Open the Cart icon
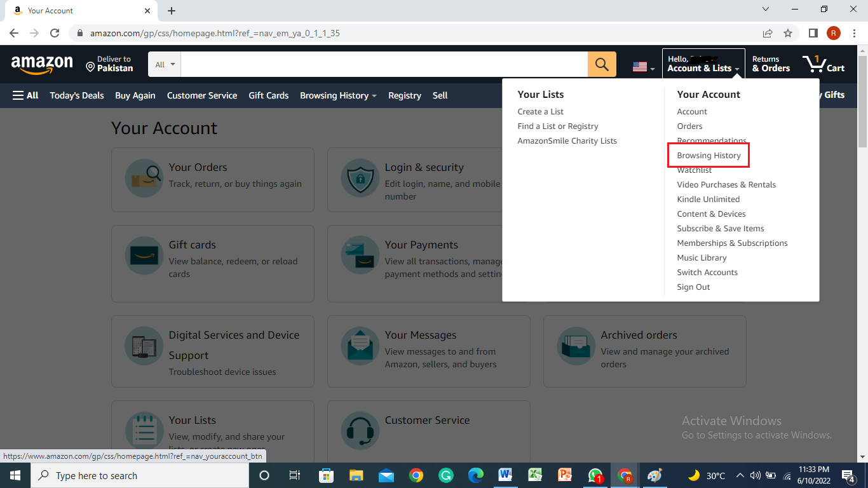 824,64
